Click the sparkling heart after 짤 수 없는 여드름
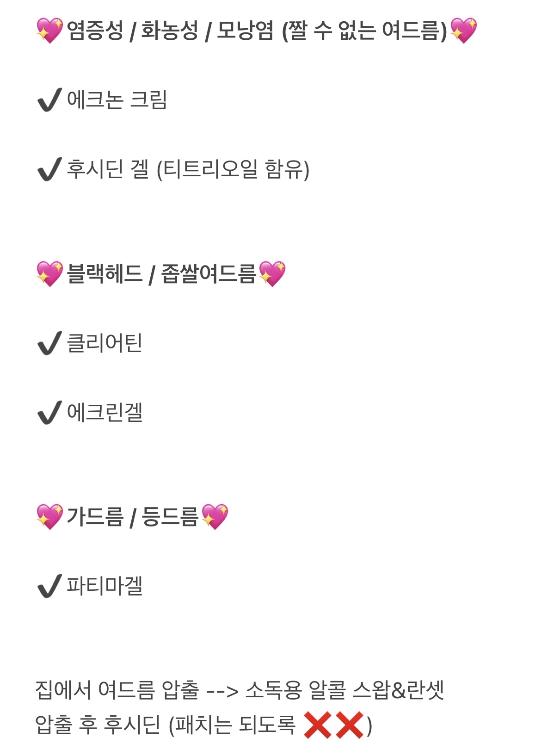Screen dimensions: 541x756 pos(463,31)
